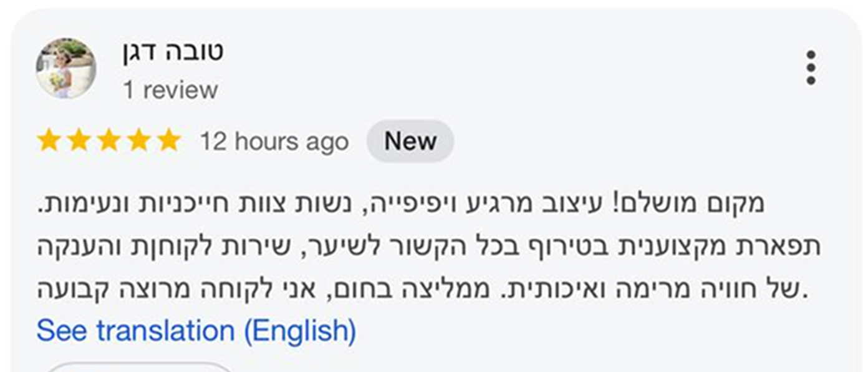Open the three-dot review options menu
This screenshot has width=868, height=372.
click(810, 68)
